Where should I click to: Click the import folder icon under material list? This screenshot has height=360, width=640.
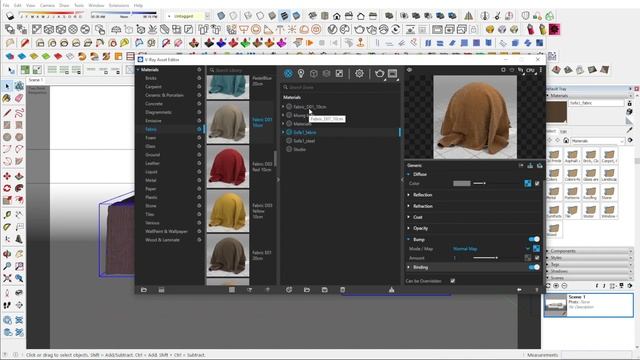point(307,290)
